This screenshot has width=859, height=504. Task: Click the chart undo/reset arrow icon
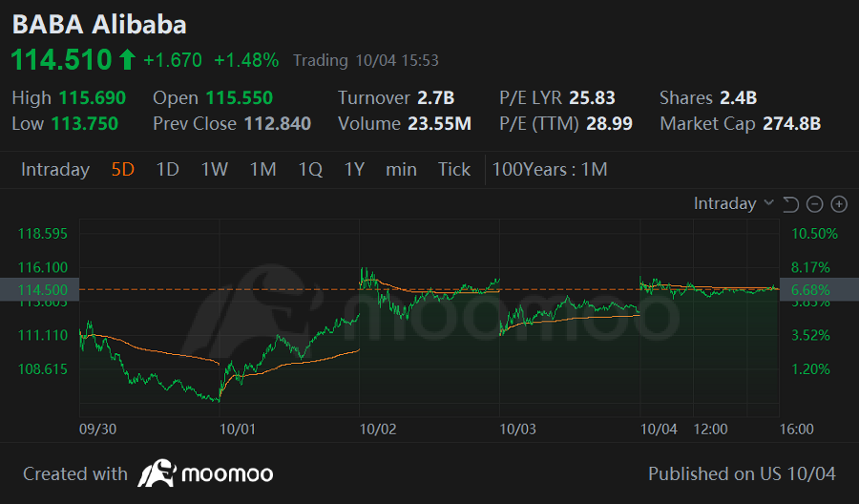click(x=790, y=204)
